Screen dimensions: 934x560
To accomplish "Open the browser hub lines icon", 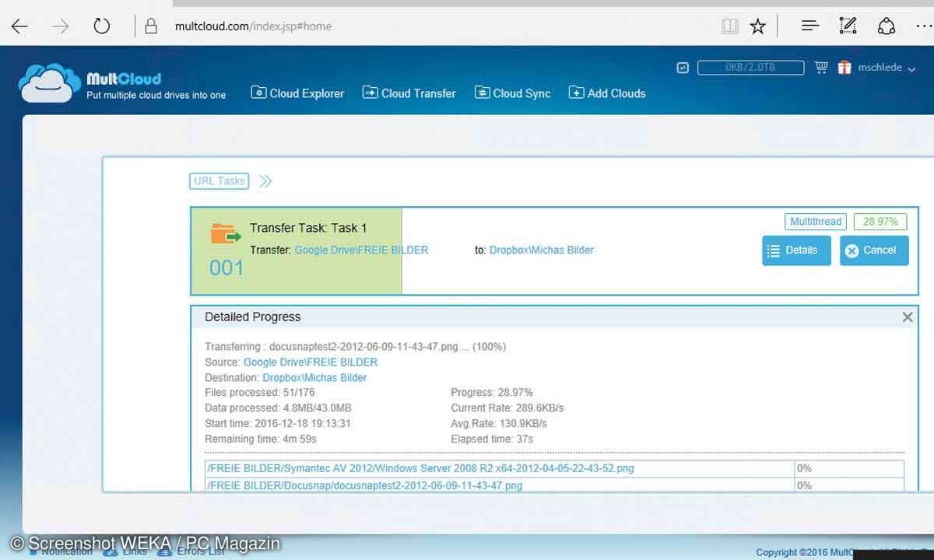I will tap(810, 26).
